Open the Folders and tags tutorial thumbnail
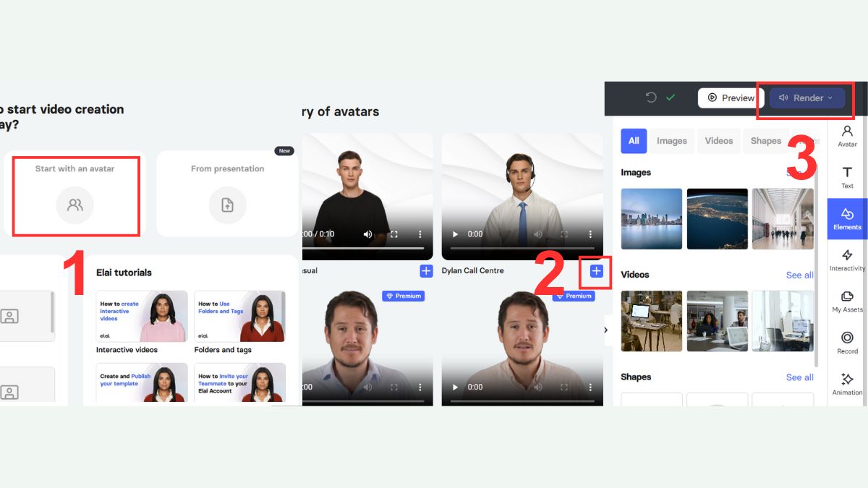 239,316
